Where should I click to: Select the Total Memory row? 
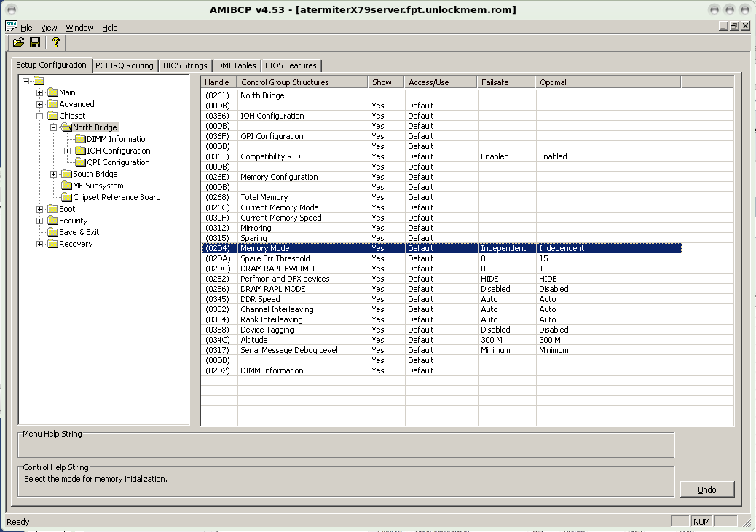[441, 197]
